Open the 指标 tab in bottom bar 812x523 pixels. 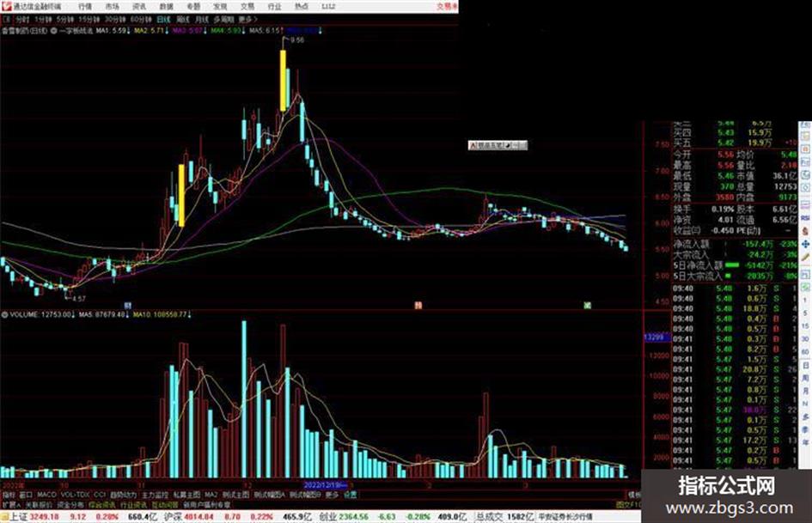coord(9,495)
